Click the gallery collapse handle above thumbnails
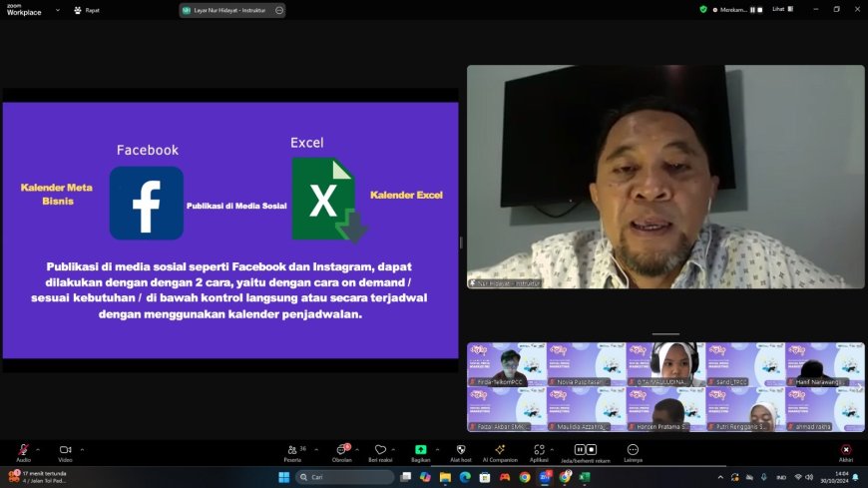868x488 pixels. (x=665, y=334)
